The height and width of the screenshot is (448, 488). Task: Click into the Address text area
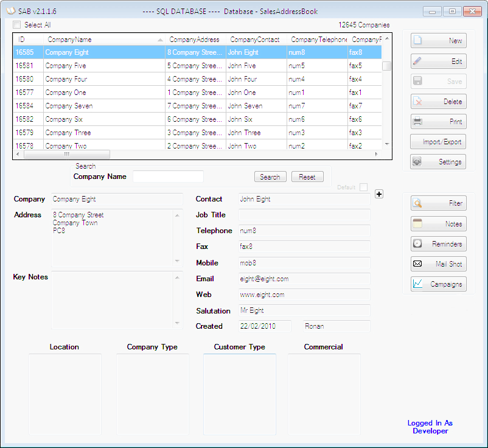tap(113, 238)
